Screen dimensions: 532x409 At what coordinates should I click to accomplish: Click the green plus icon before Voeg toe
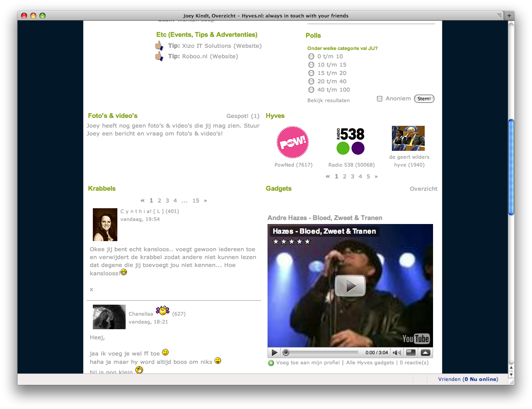tap(271, 363)
